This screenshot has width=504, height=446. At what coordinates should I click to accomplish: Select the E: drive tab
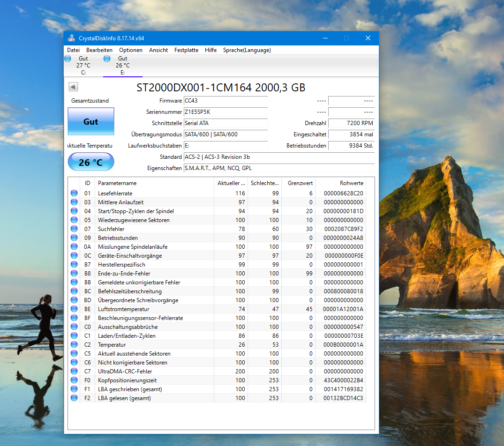(x=122, y=66)
